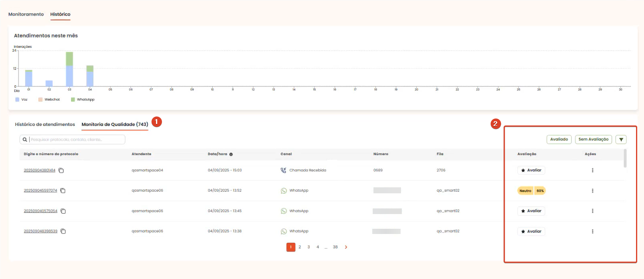Toggle the Sem Avaliação filter
Screen dimensions: 644x279
(593, 139)
